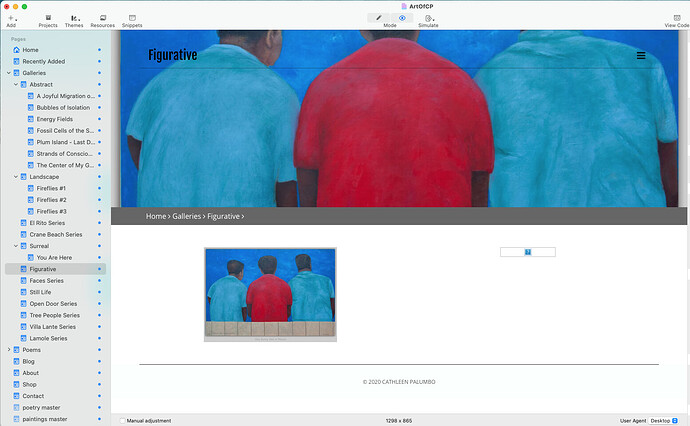Image resolution: width=690 pixels, height=426 pixels.
Task: Select the Fireflies #3 page
Action: coord(51,211)
